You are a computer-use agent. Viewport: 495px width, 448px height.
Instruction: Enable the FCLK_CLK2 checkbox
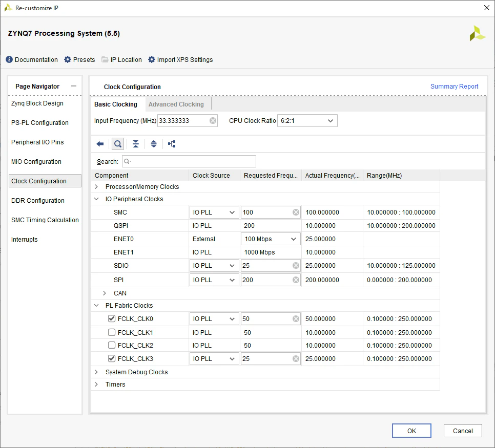[x=111, y=345]
